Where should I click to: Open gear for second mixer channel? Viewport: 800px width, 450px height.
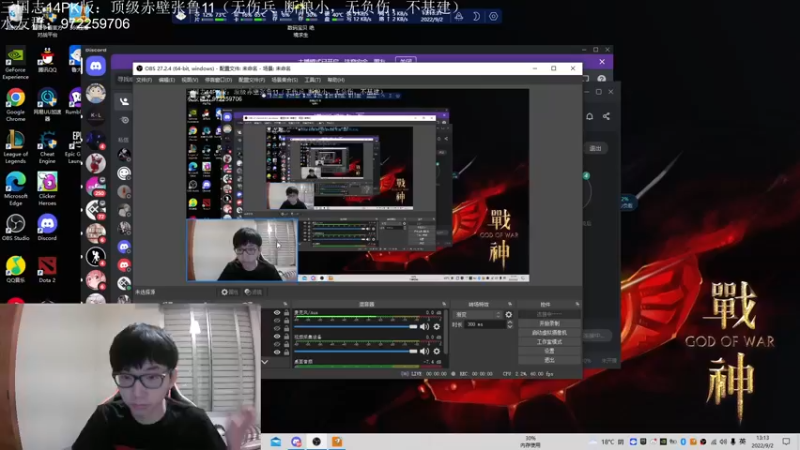point(437,351)
